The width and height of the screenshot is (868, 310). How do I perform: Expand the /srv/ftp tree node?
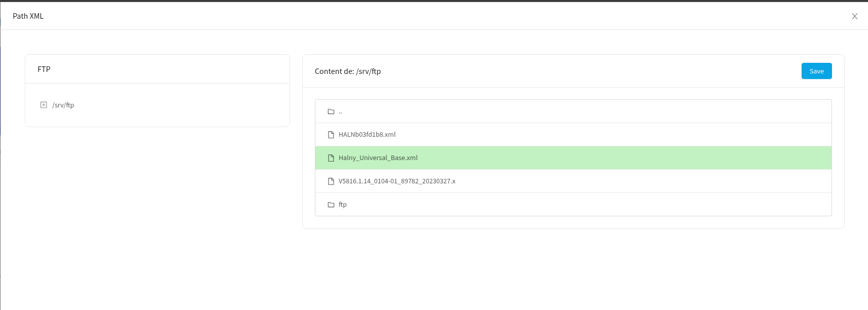tap(44, 105)
